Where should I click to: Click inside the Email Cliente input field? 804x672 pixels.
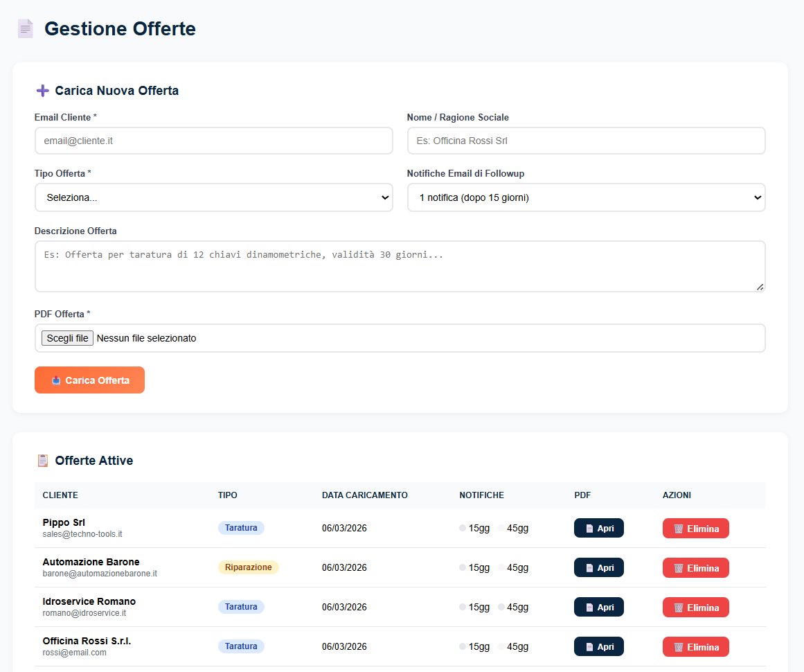(x=214, y=141)
